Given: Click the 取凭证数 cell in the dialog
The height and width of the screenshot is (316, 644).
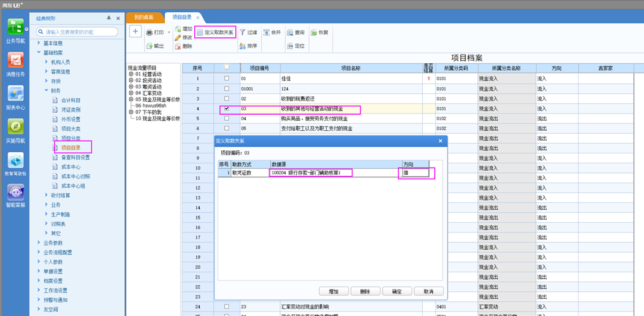Looking at the screenshot, I should coord(251,173).
